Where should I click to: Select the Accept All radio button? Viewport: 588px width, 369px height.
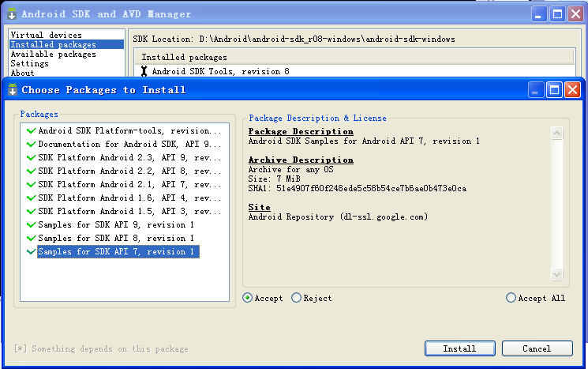pyautogui.click(x=511, y=298)
